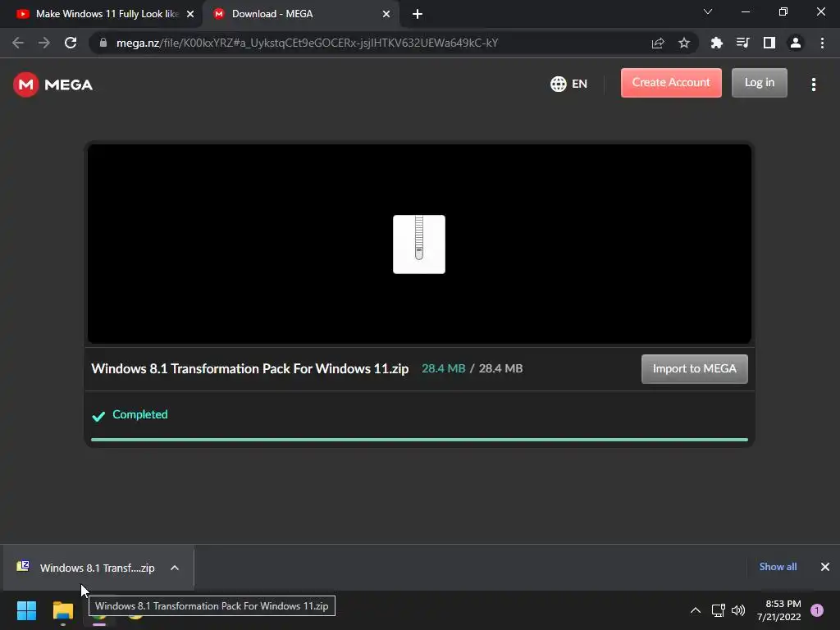Open volume control tray icon
This screenshot has height=630, width=840.
tap(738, 610)
